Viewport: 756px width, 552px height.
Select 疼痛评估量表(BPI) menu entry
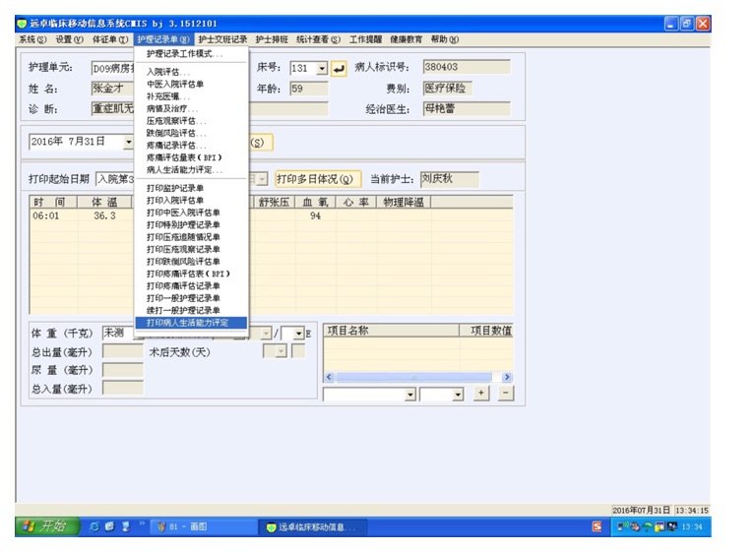coord(191,157)
